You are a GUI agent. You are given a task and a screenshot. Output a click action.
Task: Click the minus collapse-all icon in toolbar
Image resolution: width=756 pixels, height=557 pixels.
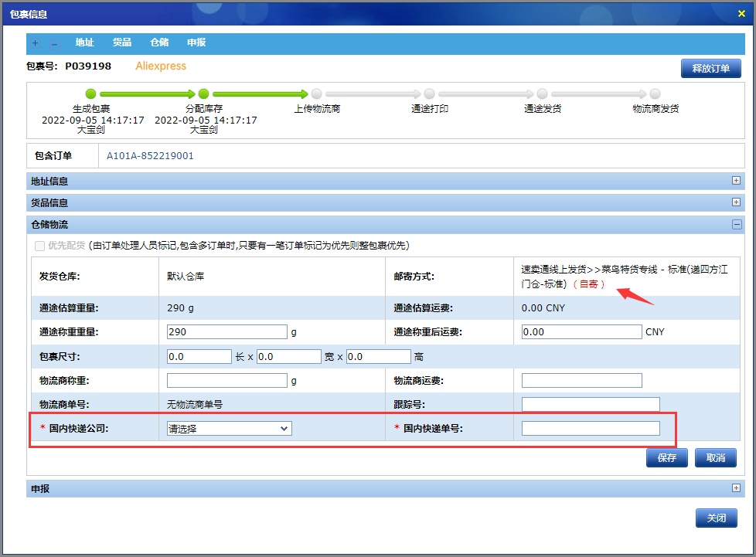(54, 43)
